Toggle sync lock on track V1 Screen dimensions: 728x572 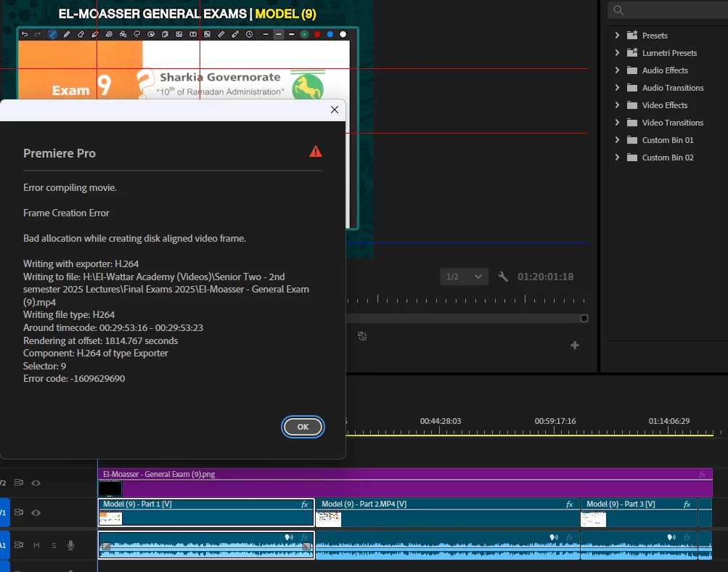pos(19,512)
